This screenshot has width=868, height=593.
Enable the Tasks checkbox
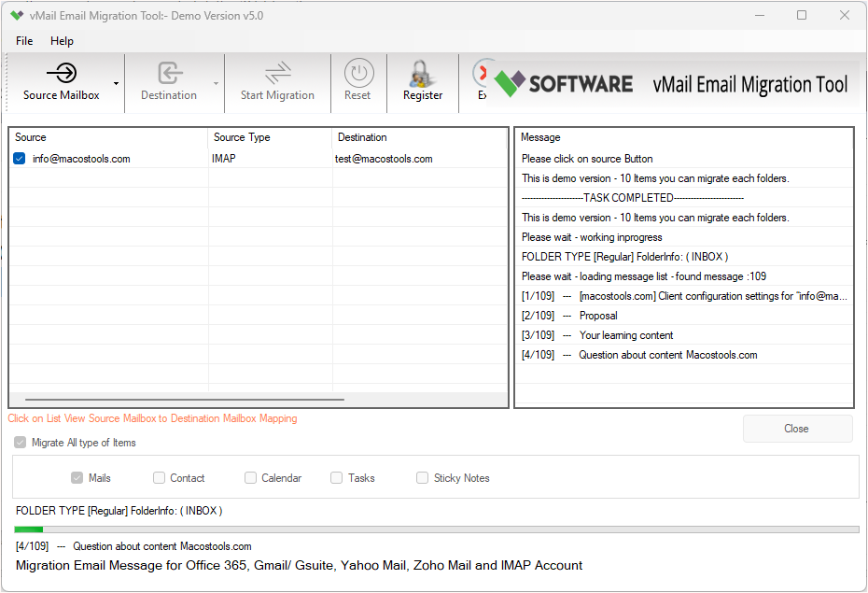337,478
